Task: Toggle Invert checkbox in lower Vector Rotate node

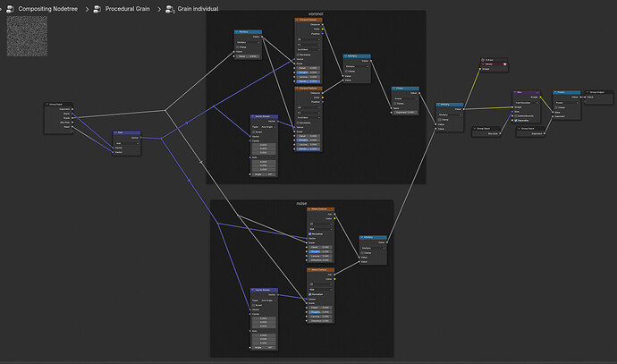Action: click(x=254, y=305)
